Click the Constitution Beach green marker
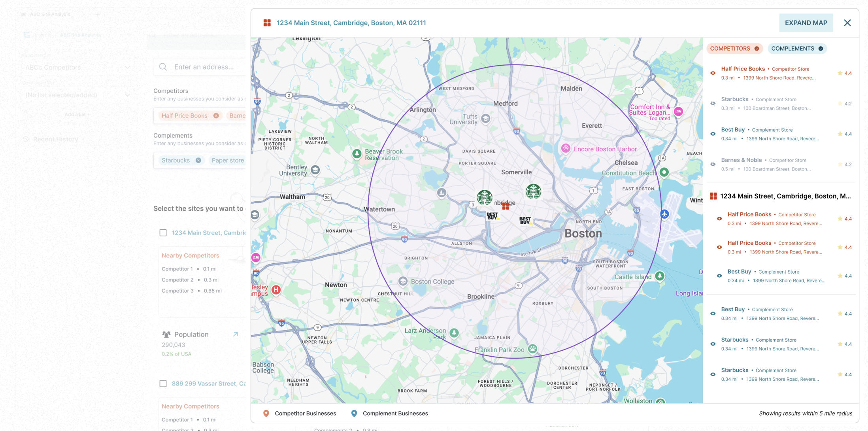The height and width of the screenshot is (431, 868). pos(664,172)
